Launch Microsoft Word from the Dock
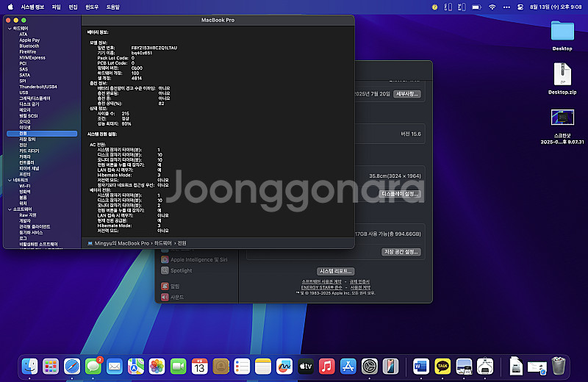Image resolution: width=588 pixels, height=382 pixels. click(x=420, y=367)
